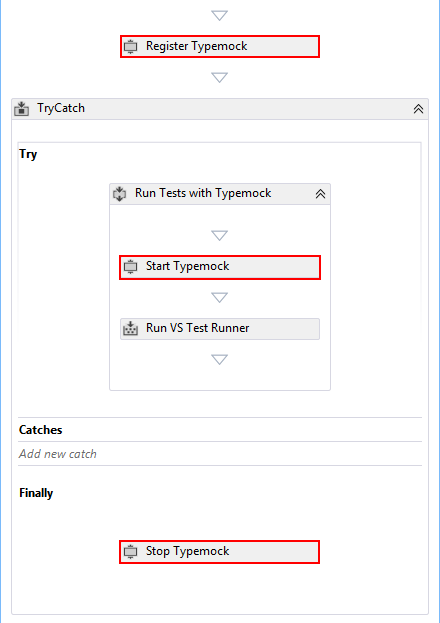Click the arrow between Start Typemock and Test Runner
Screen dimensions: 440x623
click(219, 298)
